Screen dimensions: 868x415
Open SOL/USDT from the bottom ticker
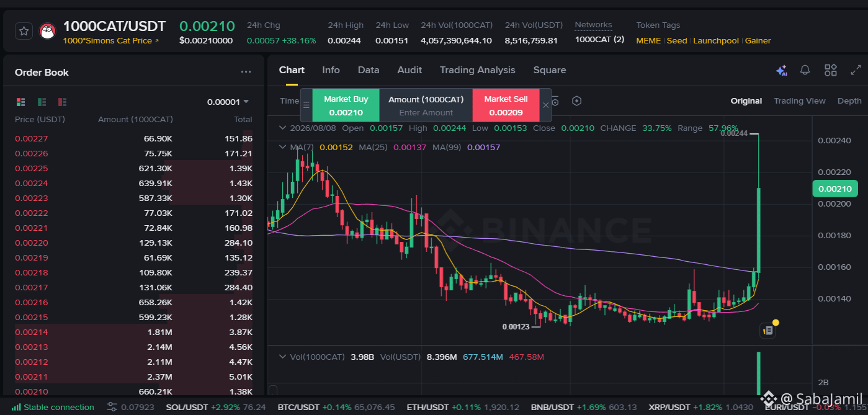(x=215, y=407)
